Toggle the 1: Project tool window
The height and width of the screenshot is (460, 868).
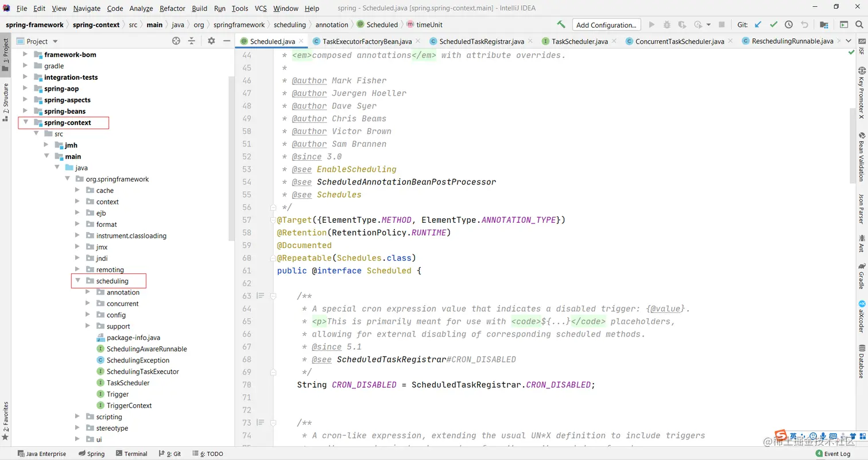[5, 55]
